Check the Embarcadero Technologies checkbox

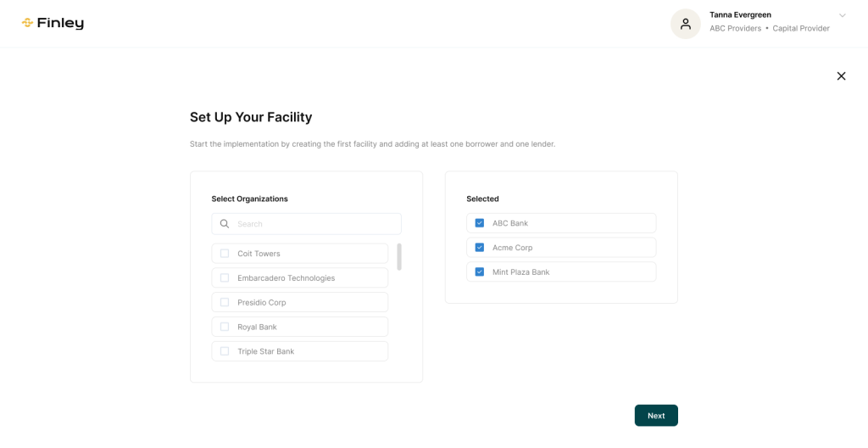pos(225,278)
